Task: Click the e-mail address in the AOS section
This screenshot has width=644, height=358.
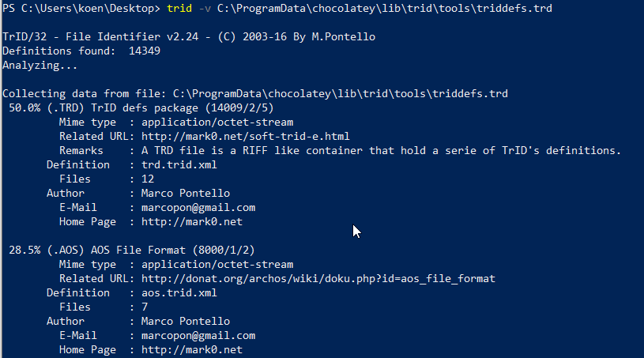Action: (x=198, y=335)
